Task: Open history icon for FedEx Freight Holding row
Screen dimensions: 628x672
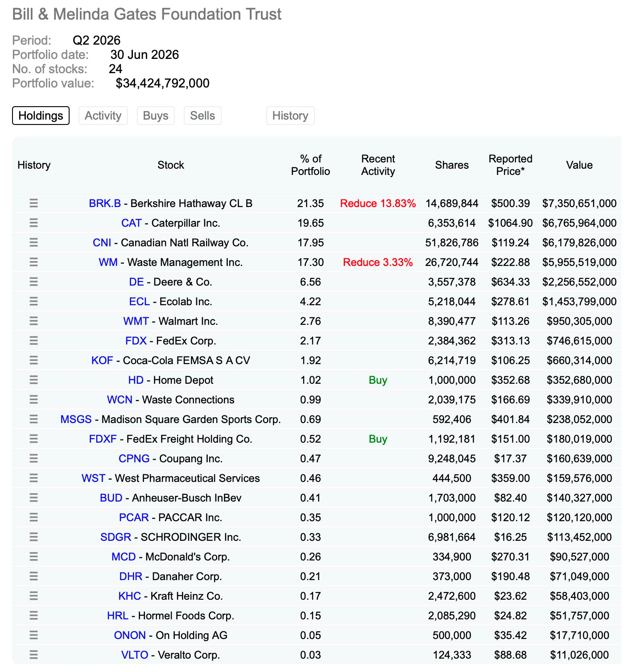Action: tap(33, 439)
